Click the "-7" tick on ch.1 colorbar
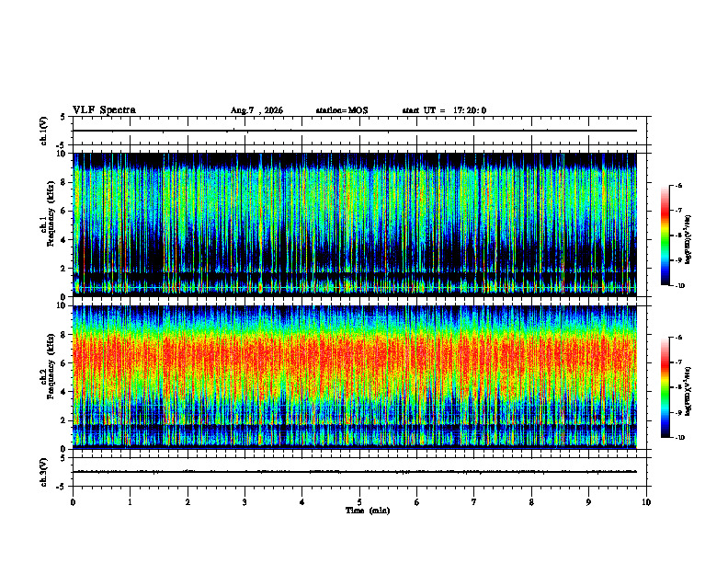 tap(678, 211)
